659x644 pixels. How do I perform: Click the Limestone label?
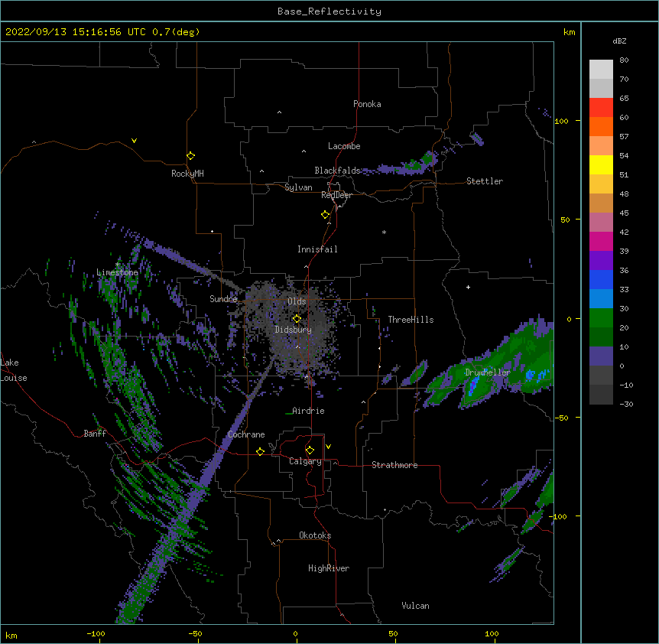pos(117,272)
